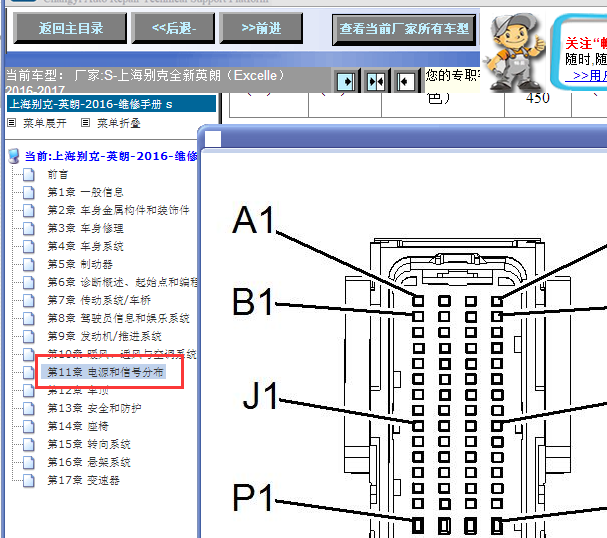
Task: Click the document icon next to 第16章 悬架系统
Action: pyautogui.click(x=29, y=462)
